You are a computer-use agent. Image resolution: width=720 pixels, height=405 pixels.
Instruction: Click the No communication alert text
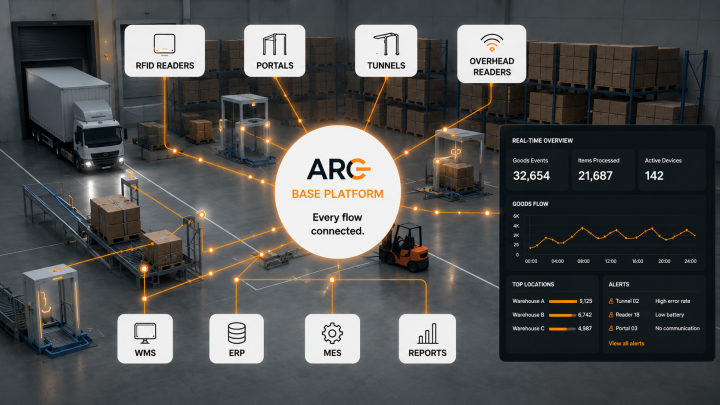point(677,328)
